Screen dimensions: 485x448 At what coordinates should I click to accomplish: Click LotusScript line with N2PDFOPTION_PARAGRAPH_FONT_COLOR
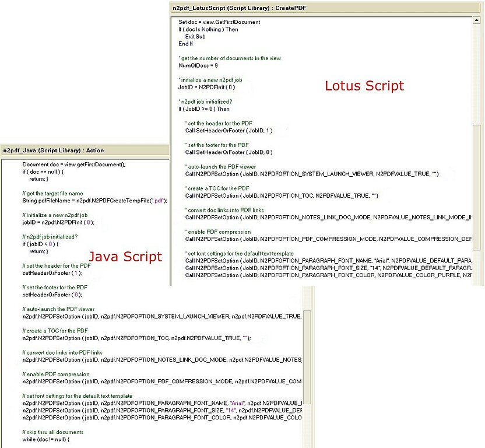[328, 275]
